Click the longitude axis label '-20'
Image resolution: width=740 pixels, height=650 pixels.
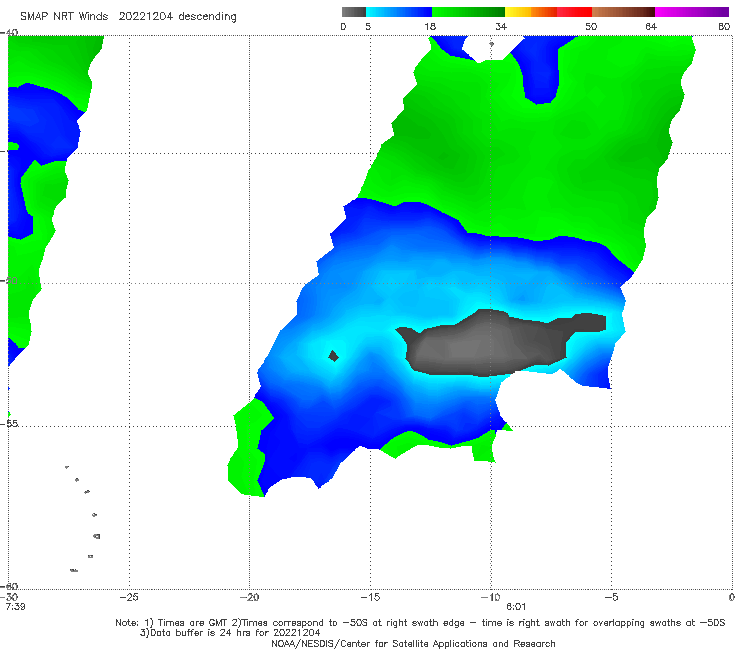[x=249, y=597]
